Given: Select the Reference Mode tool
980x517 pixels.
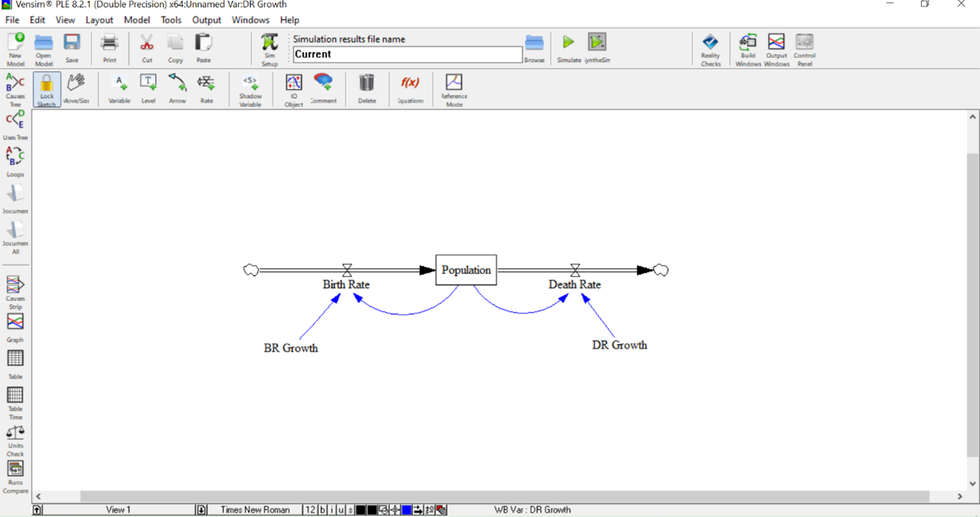Looking at the screenshot, I should click(x=454, y=90).
